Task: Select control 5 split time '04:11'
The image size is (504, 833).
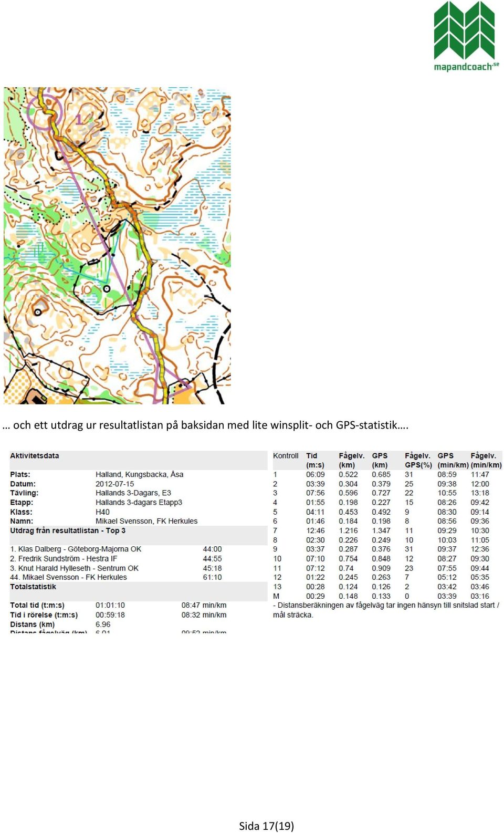Action: pos(316,512)
